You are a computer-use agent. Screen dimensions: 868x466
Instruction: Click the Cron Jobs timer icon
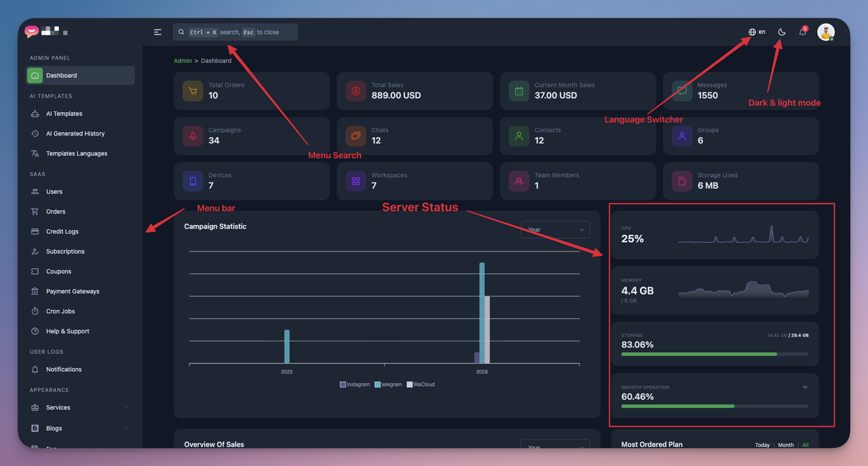click(x=35, y=311)
